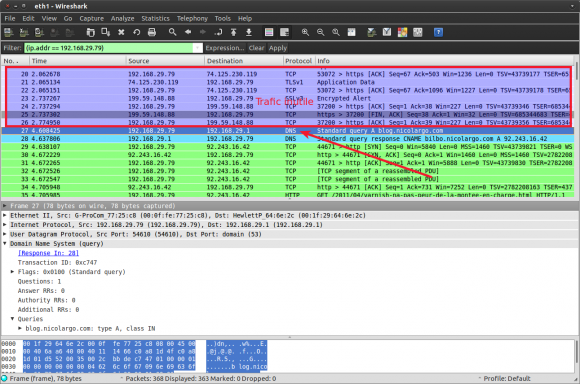Click the Profile: Default status entry
Image resolution: width=580 pixels, height=384 pixels.
click(507, 378)
